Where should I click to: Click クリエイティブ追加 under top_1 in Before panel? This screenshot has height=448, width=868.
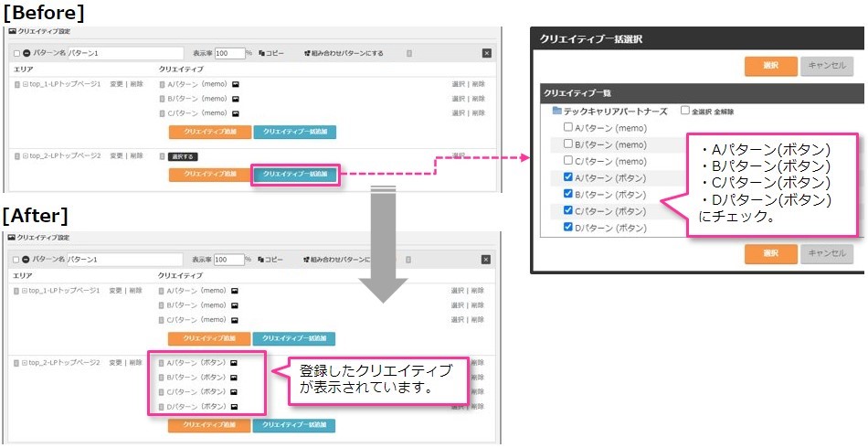pos(210,132)
